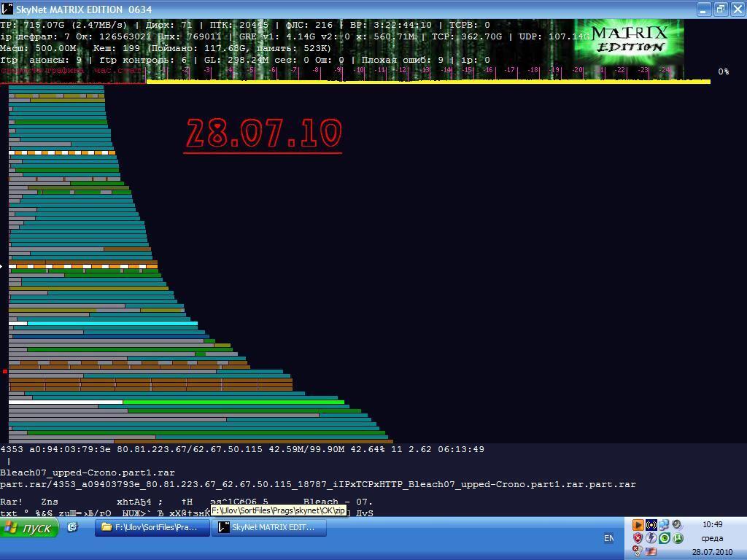Click the uTorrent tray icon

pos(678,538)
